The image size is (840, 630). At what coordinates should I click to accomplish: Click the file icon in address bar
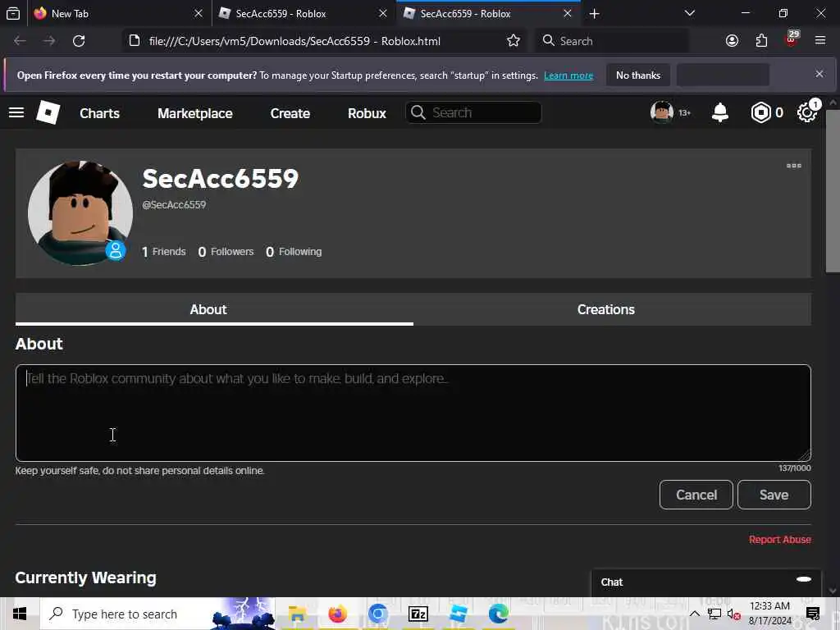[135, 41]
